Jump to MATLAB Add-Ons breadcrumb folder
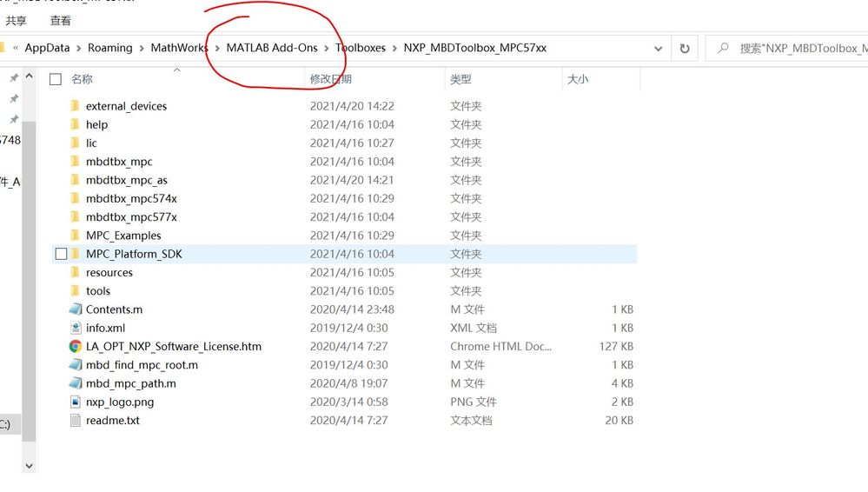The width and height of the screenshot is (868, 492). 272,48
